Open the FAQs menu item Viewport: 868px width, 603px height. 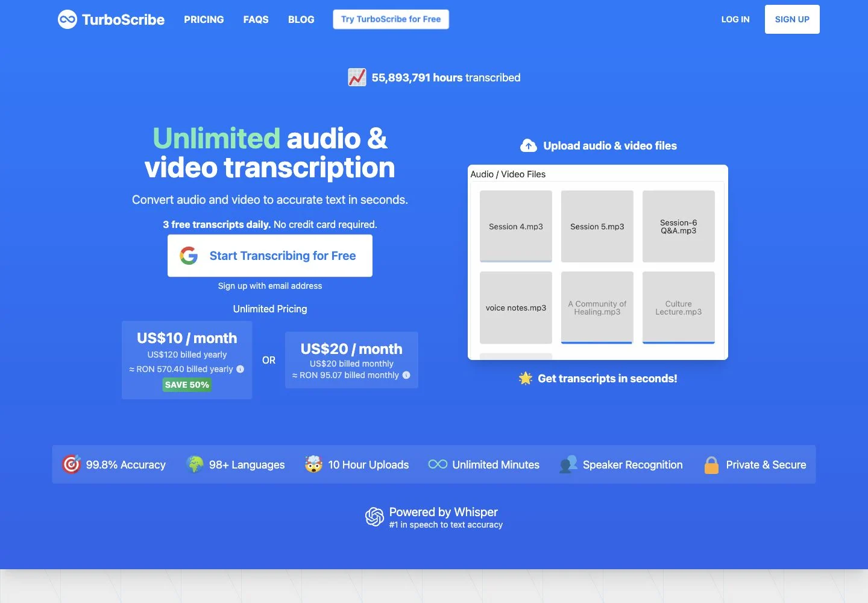click(x=256, y=19)
